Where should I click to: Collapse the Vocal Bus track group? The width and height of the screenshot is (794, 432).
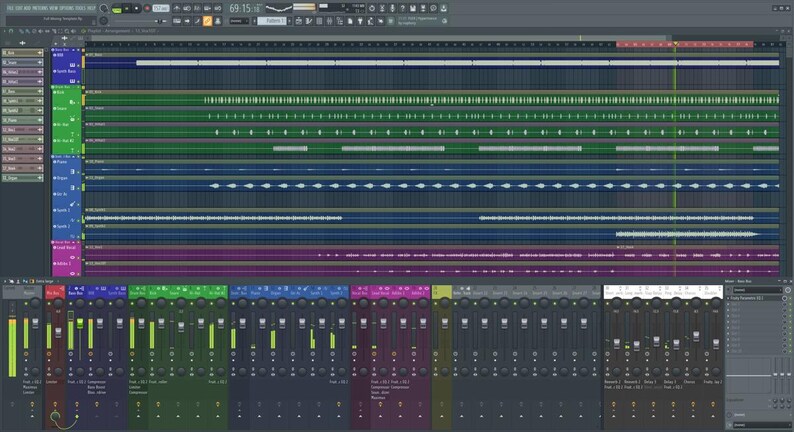tap(73, 243)
